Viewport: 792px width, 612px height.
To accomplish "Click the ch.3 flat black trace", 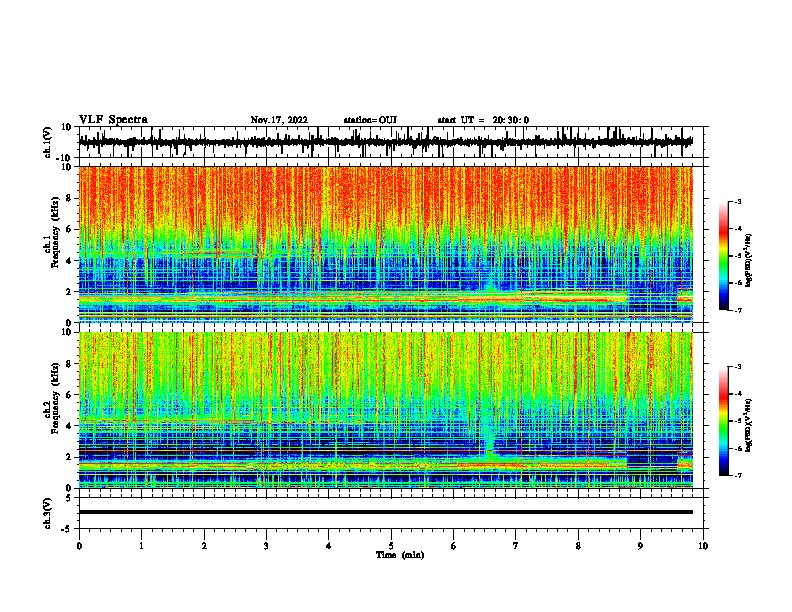I will (385, 512).
